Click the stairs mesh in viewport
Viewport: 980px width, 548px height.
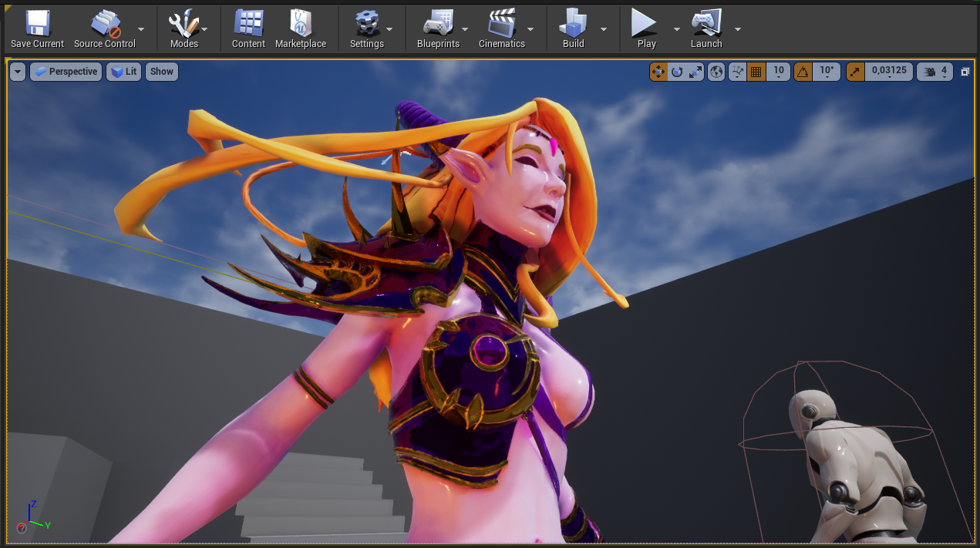click(x=320, y=497)
